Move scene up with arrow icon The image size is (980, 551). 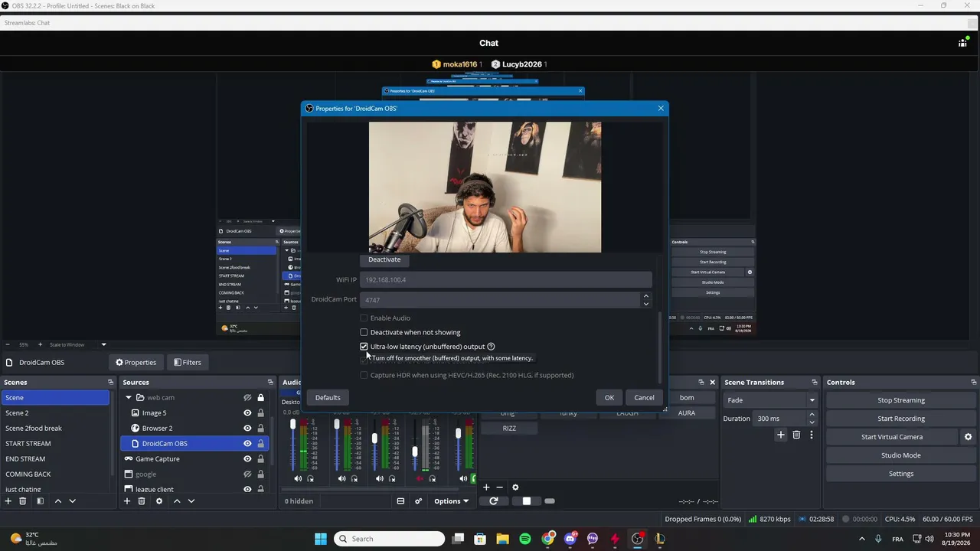click(57, 501)
